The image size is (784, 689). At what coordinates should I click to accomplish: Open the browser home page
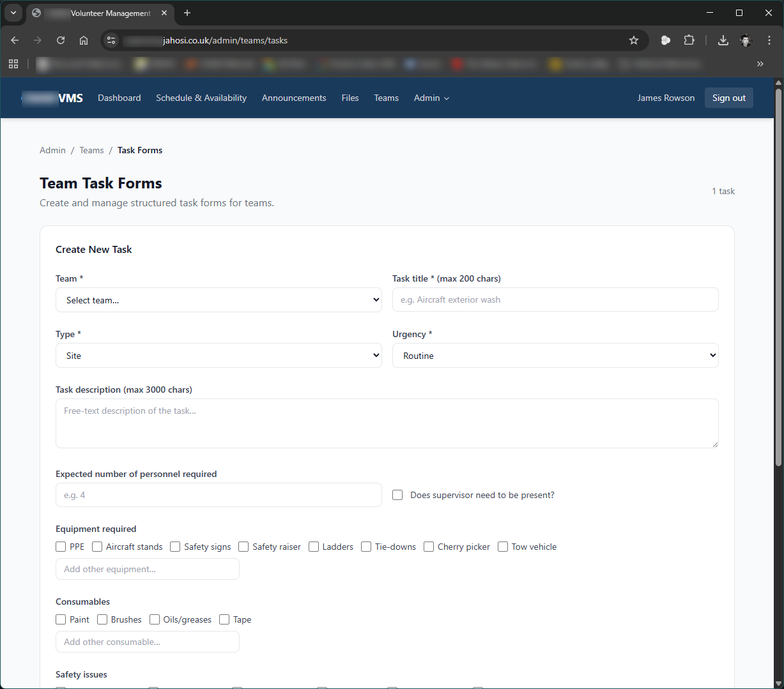click(x=84, y=40)
